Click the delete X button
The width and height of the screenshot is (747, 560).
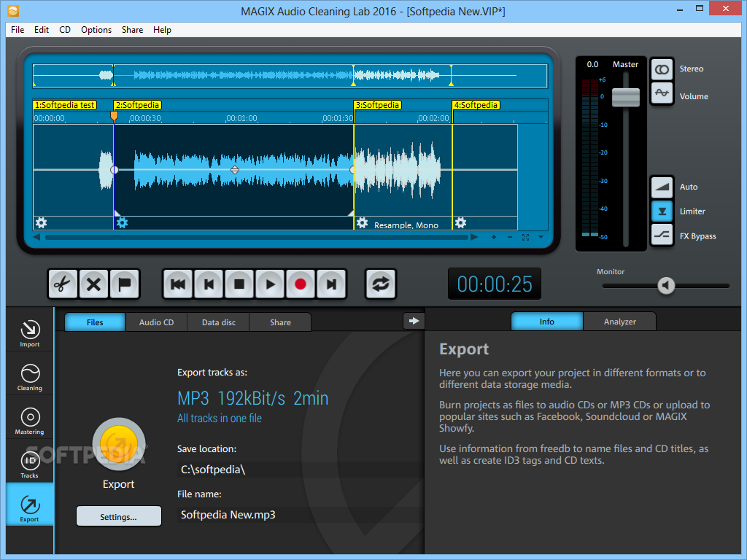[93, 284]
